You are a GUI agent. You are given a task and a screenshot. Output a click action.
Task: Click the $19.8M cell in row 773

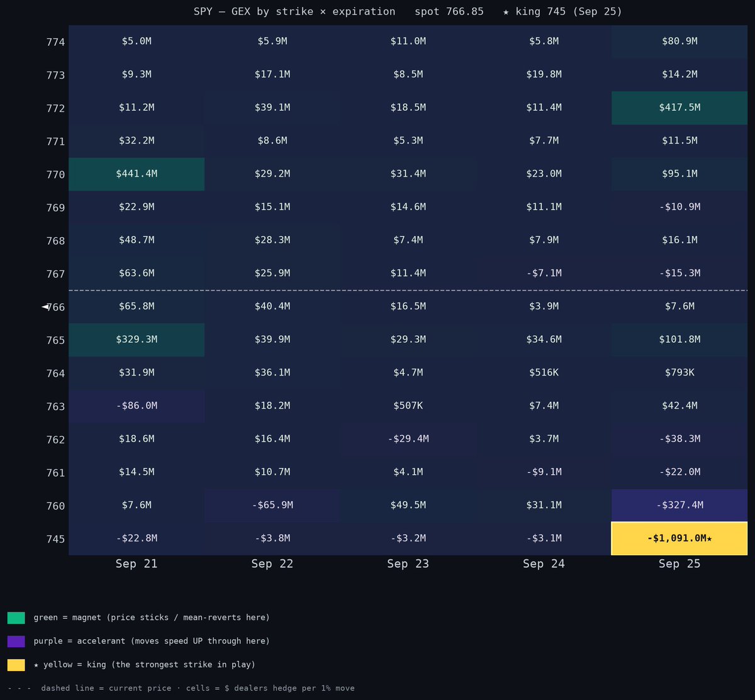544,75
